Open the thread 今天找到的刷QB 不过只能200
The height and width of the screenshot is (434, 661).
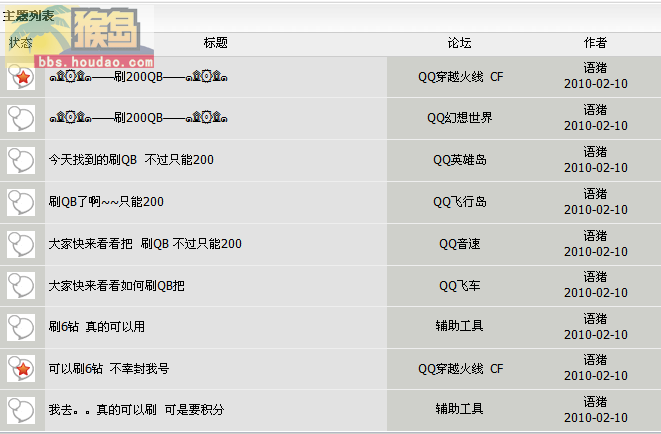131,160
